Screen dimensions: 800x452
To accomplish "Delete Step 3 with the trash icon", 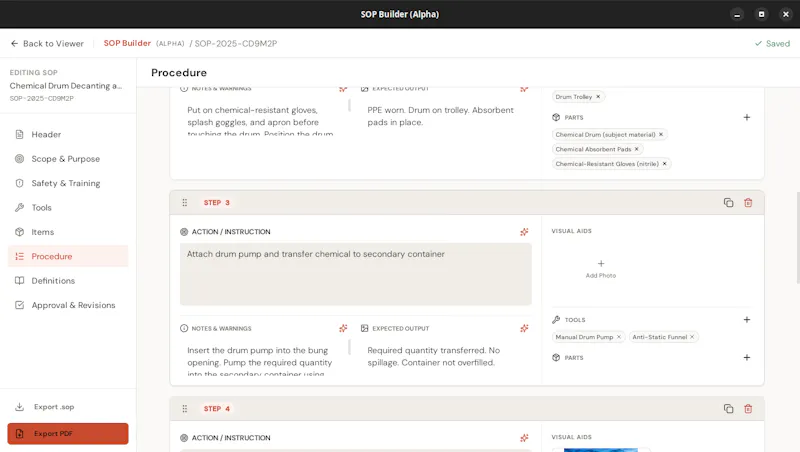I will [x=748, y=203].
